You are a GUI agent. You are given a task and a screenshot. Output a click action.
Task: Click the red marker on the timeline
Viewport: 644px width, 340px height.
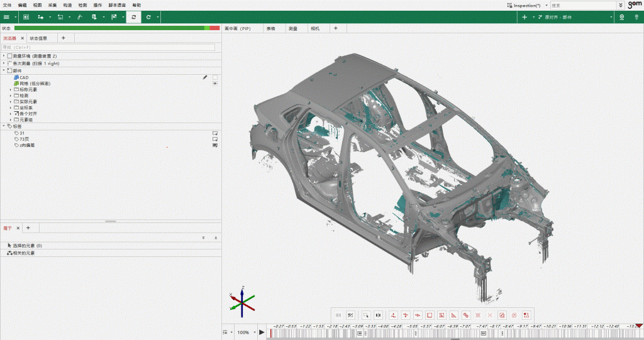pos(639,326)
